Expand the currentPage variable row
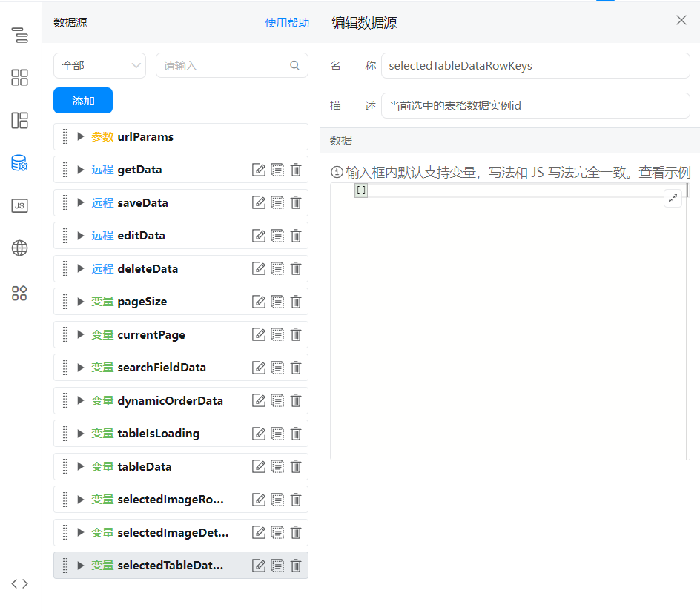Image resolution: width=700 pixels, height=616 pixels. tap(81, 335)
